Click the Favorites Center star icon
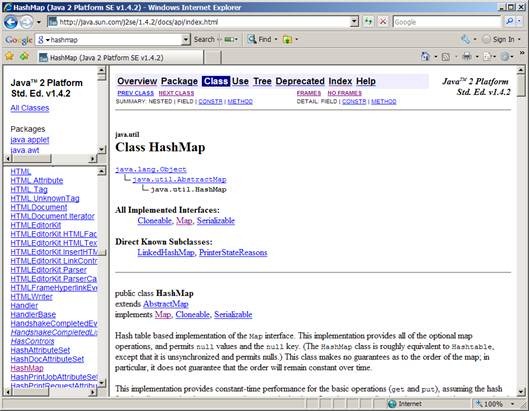This screenshot has height=411, width=529. [x=9, y=56]
